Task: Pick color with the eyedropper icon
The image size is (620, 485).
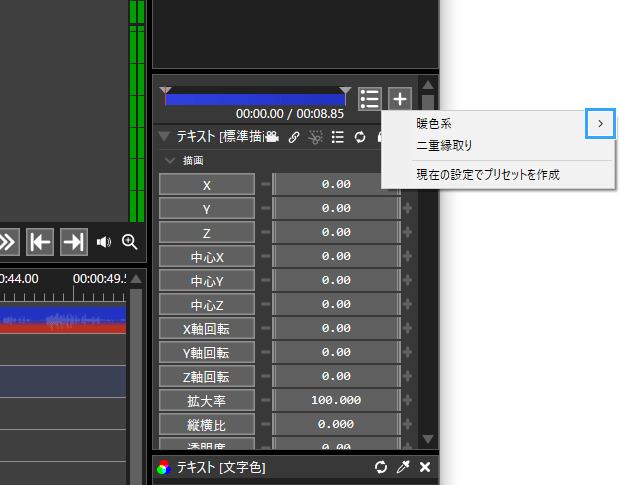Action: [x=403, y=467]
